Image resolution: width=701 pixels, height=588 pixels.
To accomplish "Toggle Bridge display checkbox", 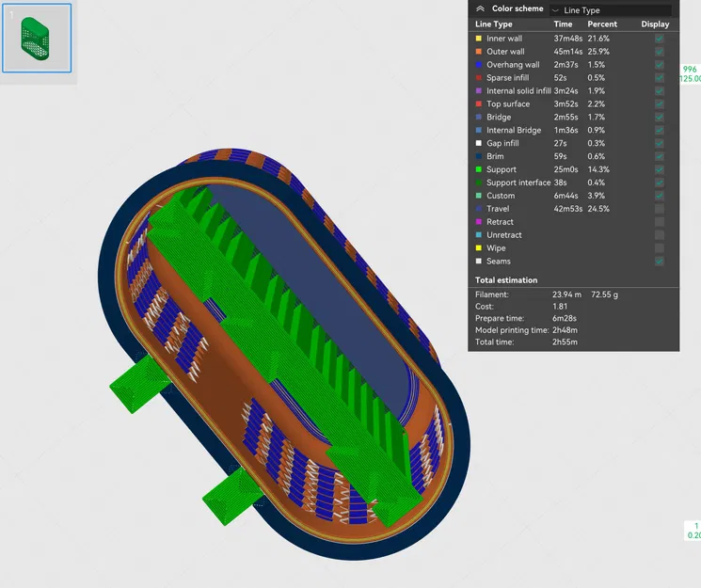I will point(659,118).
